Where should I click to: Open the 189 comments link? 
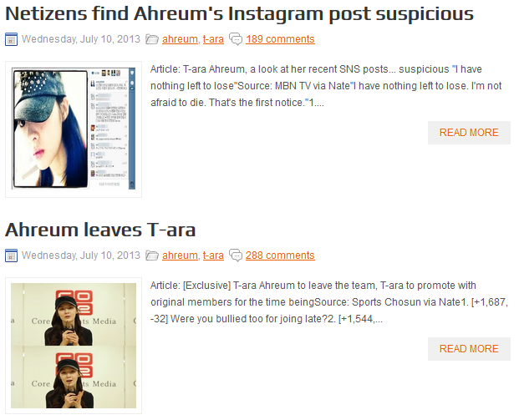pyautogui.click(x=280, y=39)
